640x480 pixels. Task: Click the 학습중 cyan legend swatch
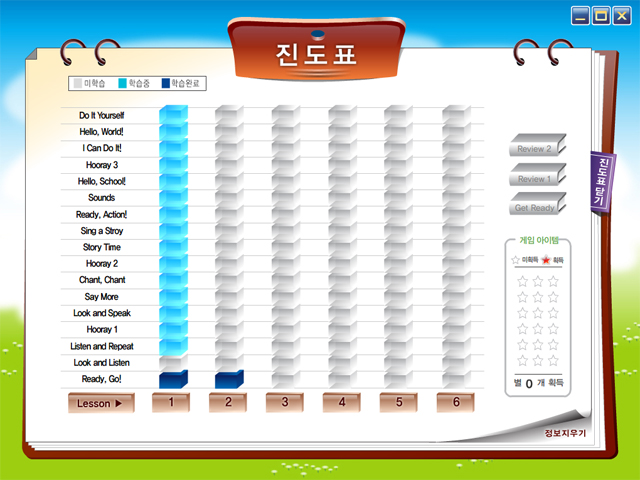(x=122, y=84)
